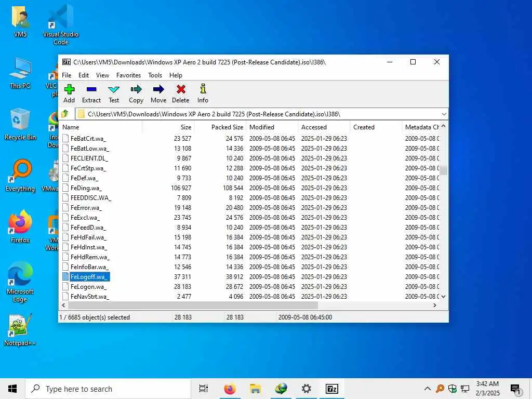This screenshot has width=532, height=399.
Task: Open the Edit menu
Action: click(84, 75)
